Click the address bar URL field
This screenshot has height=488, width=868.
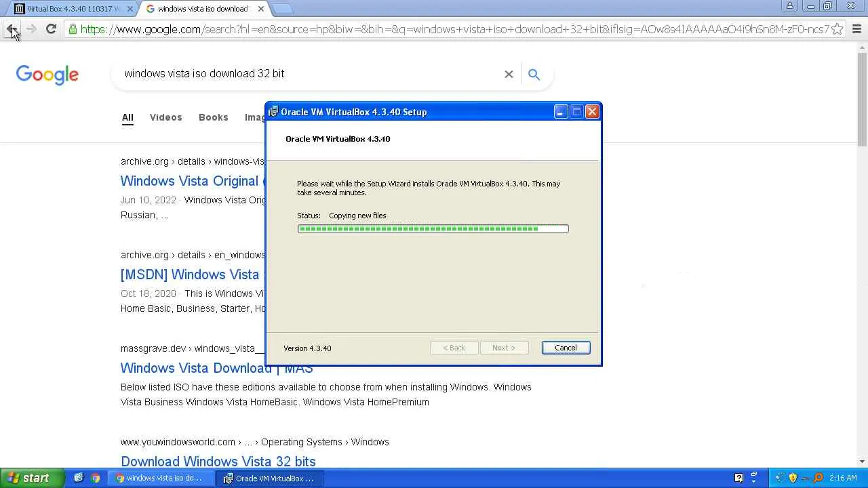tap(454, 29)
